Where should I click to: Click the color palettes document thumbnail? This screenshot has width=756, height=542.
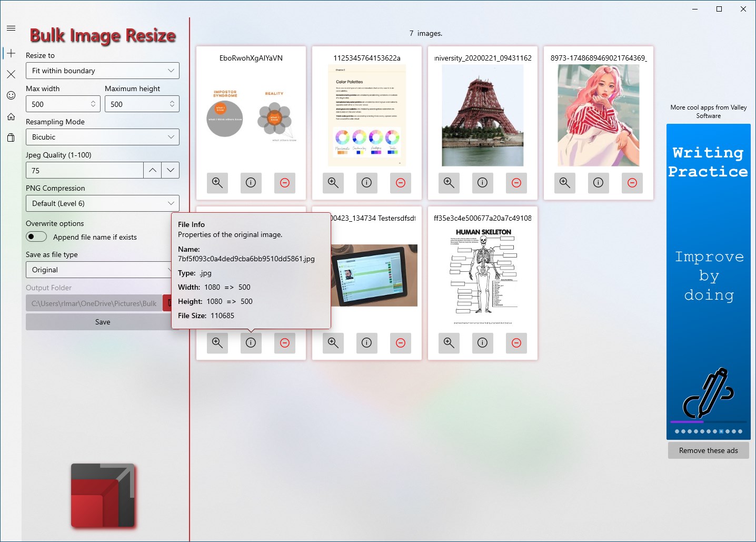[367, 116]
